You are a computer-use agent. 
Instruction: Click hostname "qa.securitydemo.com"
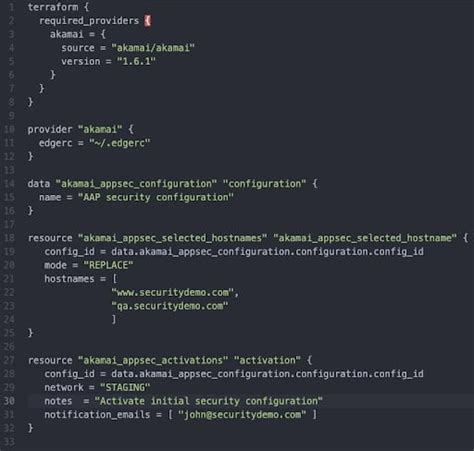[170, 306]
